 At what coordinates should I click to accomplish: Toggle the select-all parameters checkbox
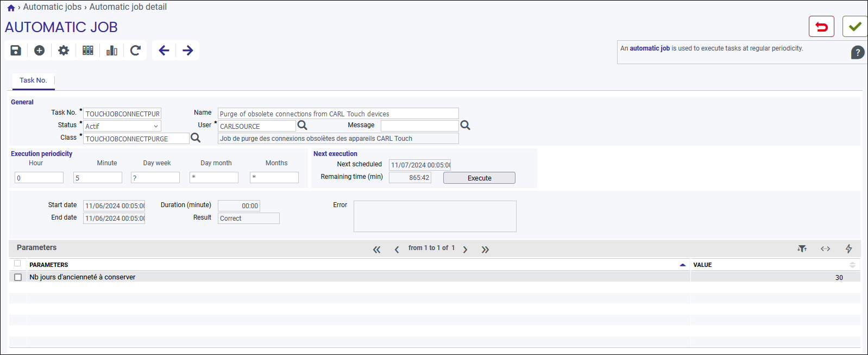pyautogui.click(x=17, y=264)
